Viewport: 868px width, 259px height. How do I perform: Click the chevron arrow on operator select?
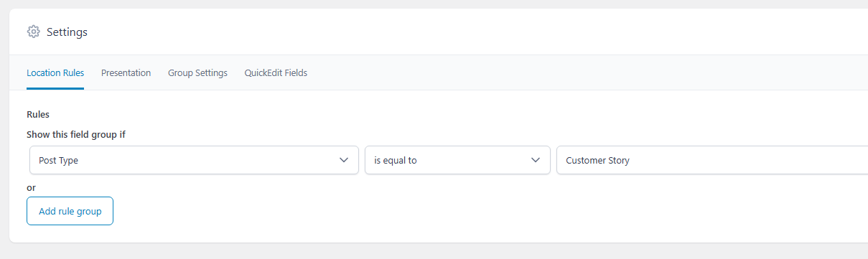535,160
